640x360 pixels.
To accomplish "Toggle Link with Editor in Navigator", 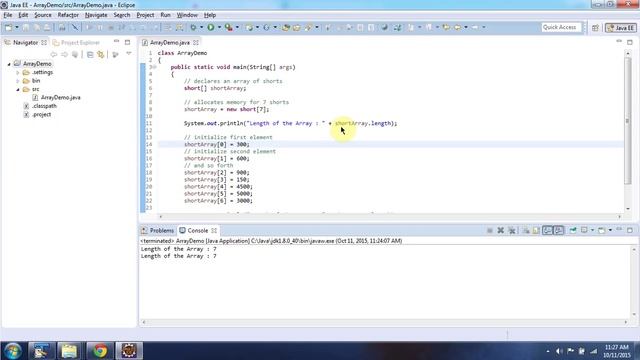I will coord(100,54).
